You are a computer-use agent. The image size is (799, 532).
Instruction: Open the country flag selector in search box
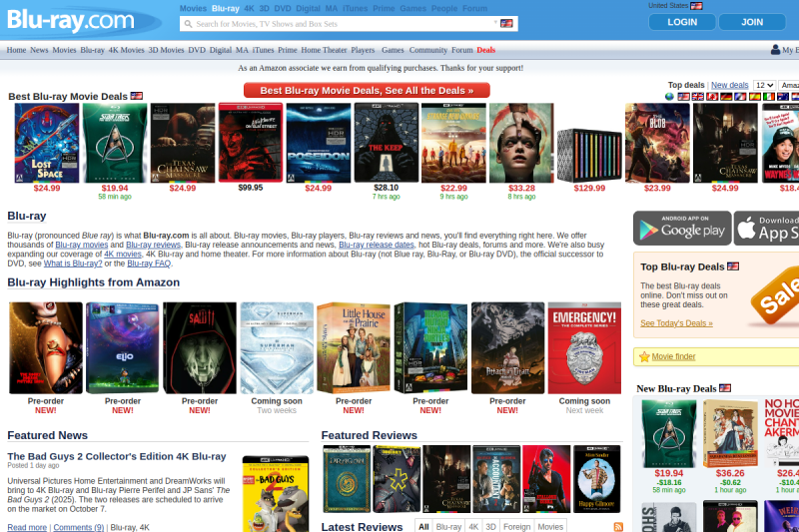pyautogui.click(x=506, y=23)
